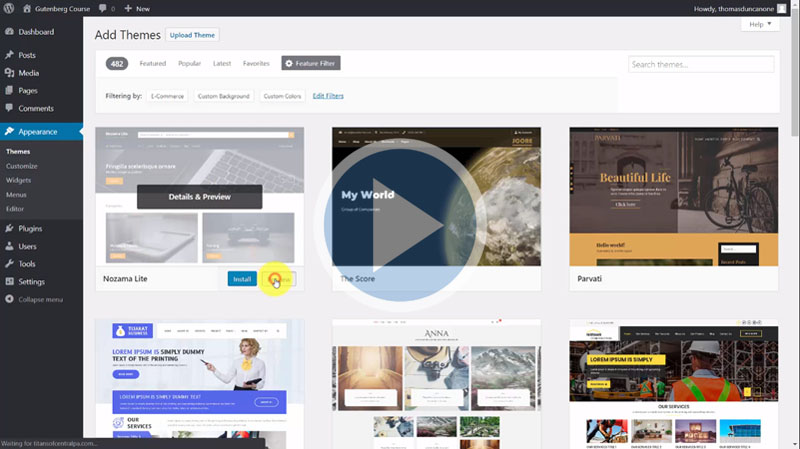800x449 pixels.
Task: Open Users via person icon
Action: (x=9, y=246)
